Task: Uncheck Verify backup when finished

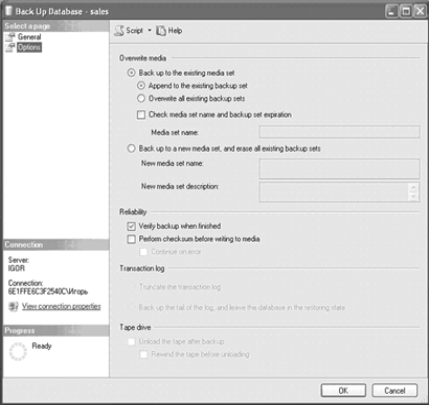Action: (131, 226)
